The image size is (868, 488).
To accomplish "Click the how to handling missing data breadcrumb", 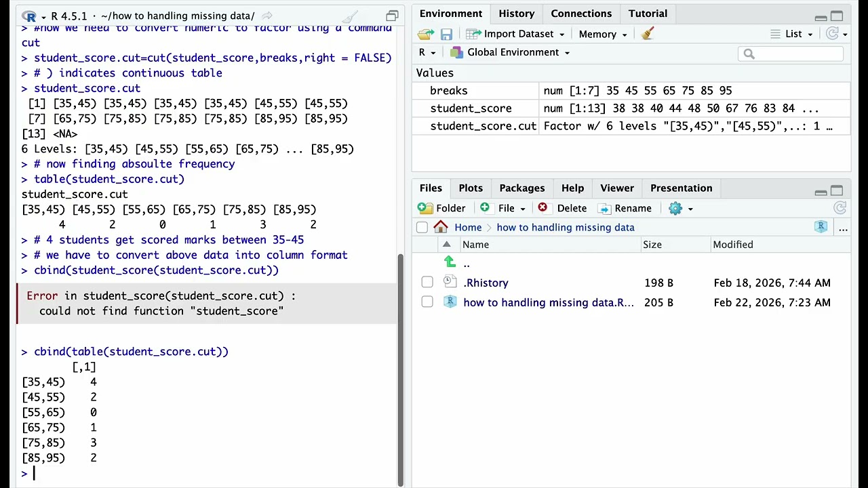I will tap(566, 228).
